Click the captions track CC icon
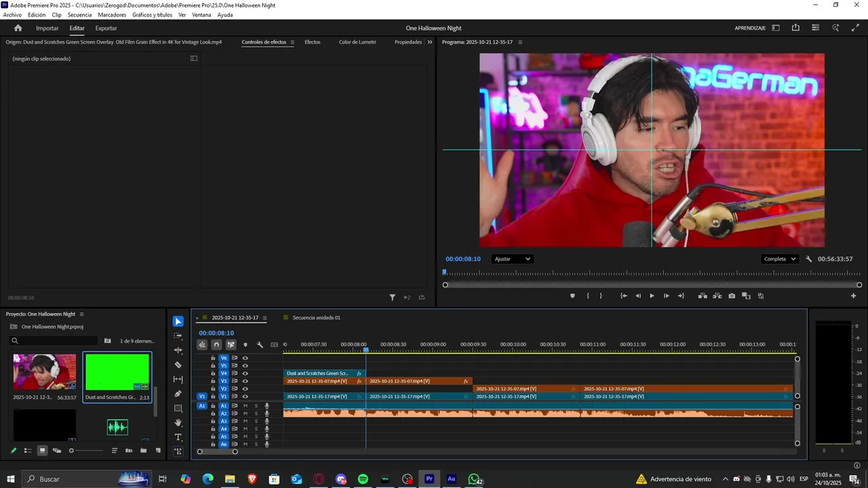868x488 pixels. pyautogui.click(x=274, y=344)
